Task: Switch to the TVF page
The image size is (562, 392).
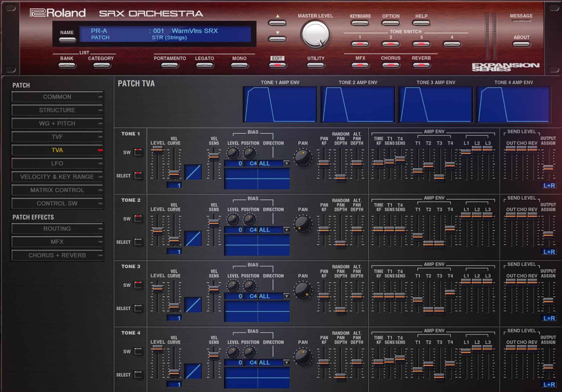Action: (57, 137)
